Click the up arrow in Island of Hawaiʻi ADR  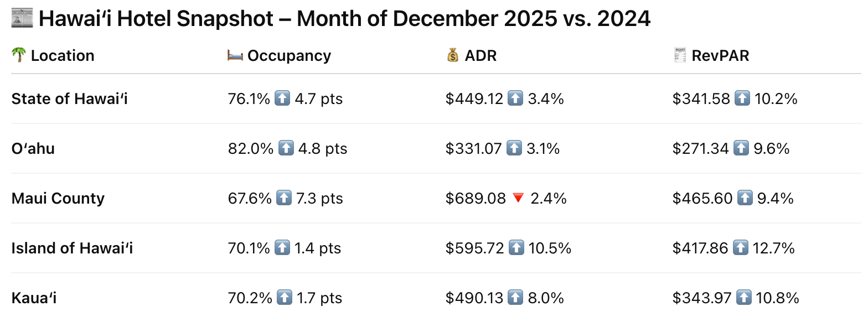pyautogui.click(x=516, y=248)
